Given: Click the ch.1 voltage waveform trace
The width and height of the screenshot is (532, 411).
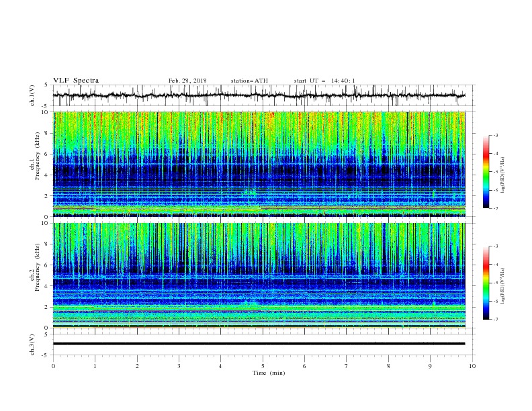Looking at the screenshot, I should (x=259, y=95).
